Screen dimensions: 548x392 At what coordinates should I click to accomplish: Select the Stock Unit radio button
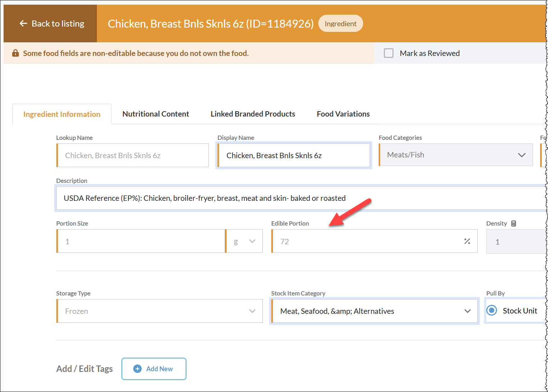pyautogui.click(x=492, y=311)
